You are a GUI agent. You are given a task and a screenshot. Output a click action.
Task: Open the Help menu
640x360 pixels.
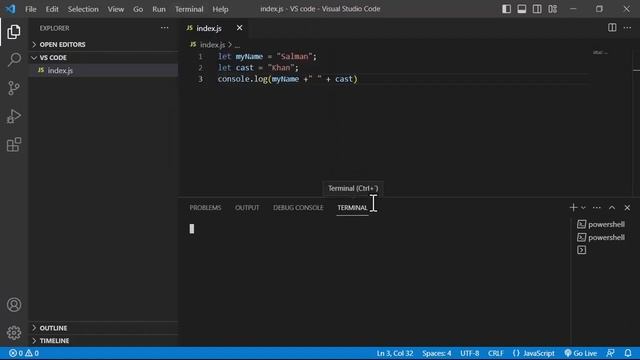220,9
